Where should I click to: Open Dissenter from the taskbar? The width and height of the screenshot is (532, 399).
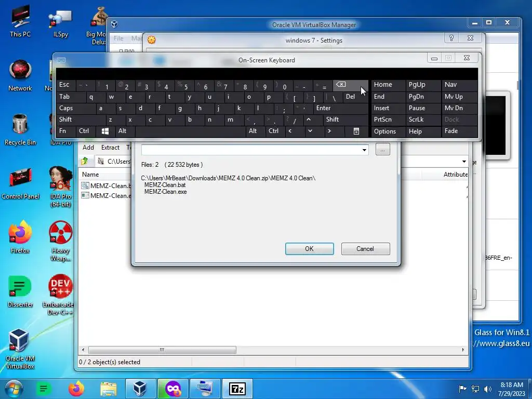tap(44, 389)
